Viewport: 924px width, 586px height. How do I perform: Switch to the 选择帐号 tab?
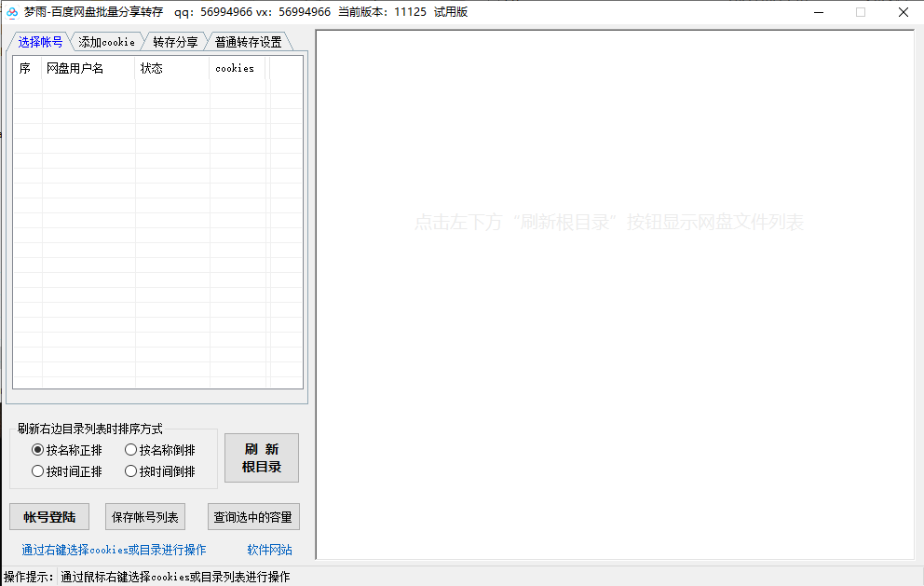40,42
